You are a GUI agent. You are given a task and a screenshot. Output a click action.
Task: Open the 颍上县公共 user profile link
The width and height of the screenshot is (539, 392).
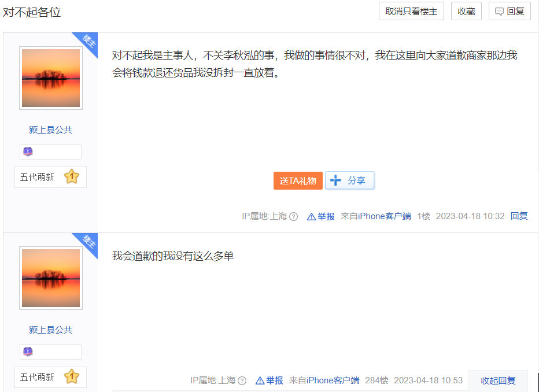50,130
